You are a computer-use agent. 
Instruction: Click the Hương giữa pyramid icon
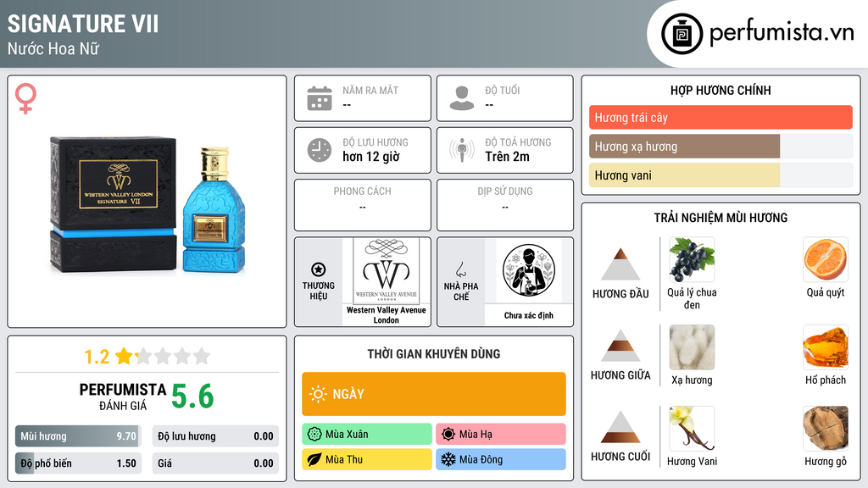[x=620, y=346]
